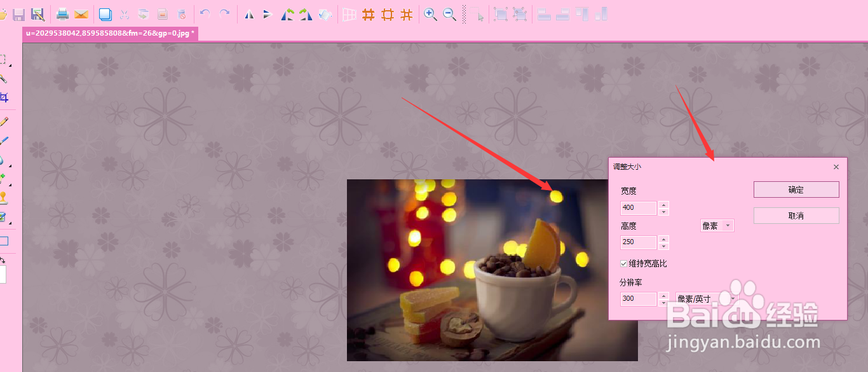Select the stamp tool in left sidebar

[x=3, y=197]
